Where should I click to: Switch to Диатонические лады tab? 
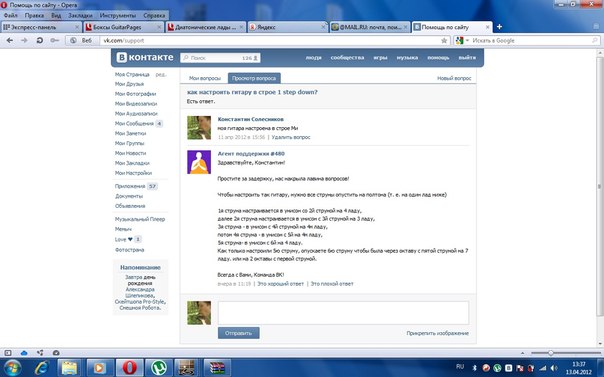point(206,27)
